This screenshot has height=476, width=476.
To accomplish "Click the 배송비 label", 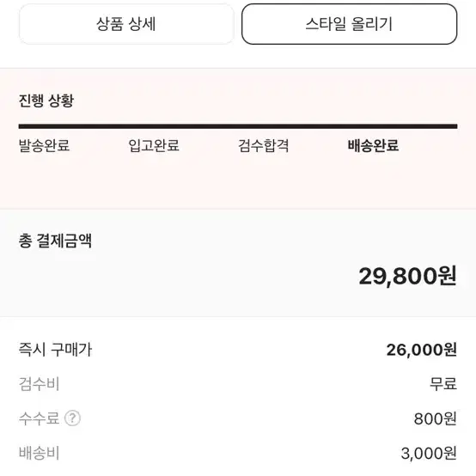I will click(40, 453).
